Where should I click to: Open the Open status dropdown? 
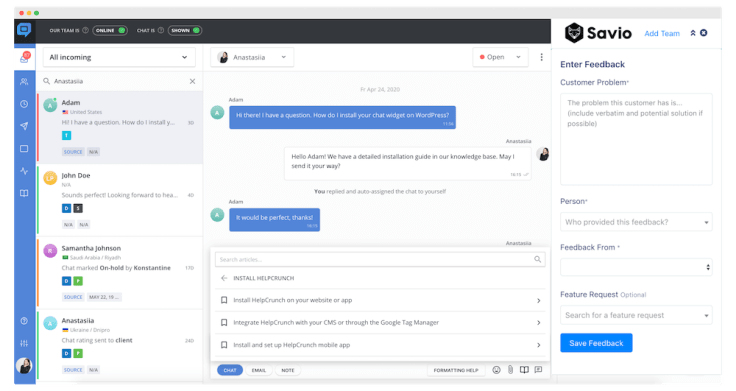(500, 57)
